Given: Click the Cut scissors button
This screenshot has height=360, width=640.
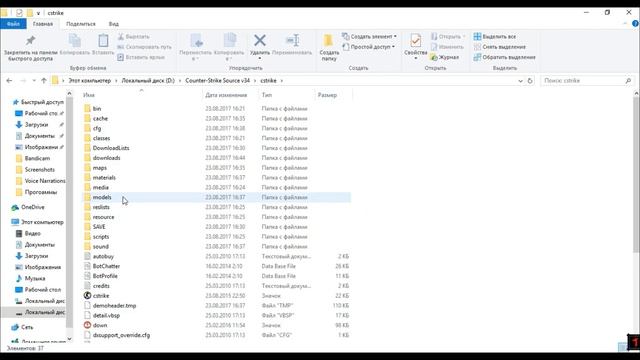Looking at the screenshot, I should [133, 36].
